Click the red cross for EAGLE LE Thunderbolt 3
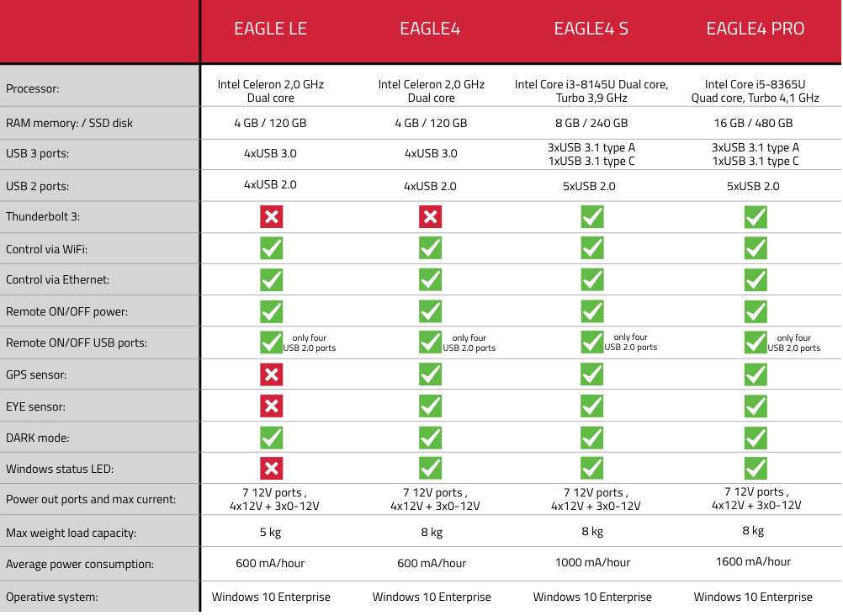This screenshot has height=616, width=843. coord(272,217)
